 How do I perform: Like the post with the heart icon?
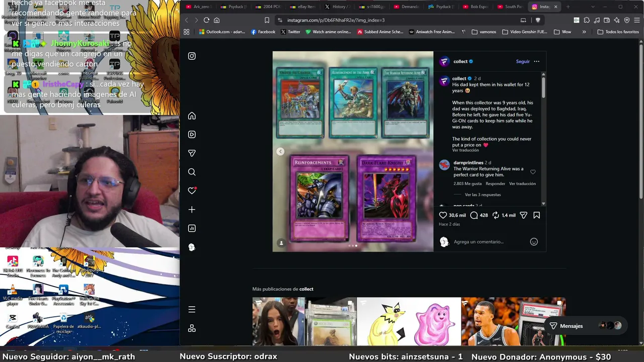[443, 215]
